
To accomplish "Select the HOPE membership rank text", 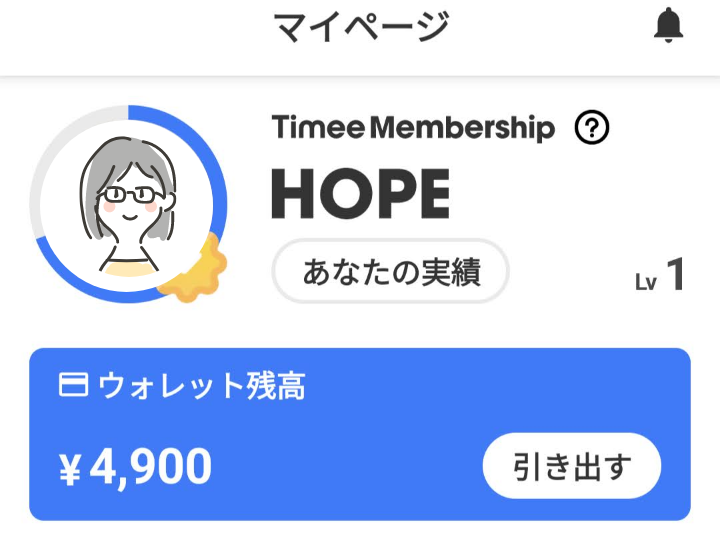I will (360, 194).
